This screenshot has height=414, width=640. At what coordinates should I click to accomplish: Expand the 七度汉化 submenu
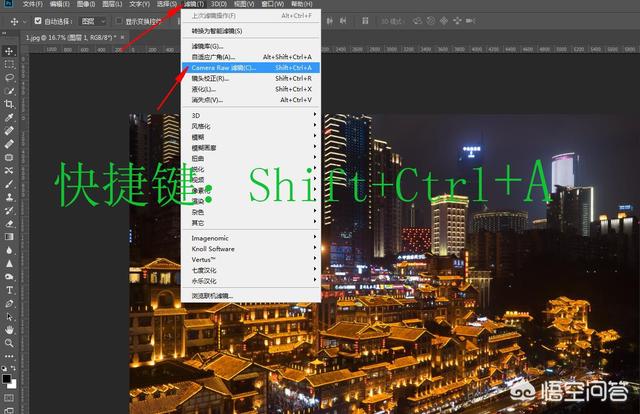251,270
